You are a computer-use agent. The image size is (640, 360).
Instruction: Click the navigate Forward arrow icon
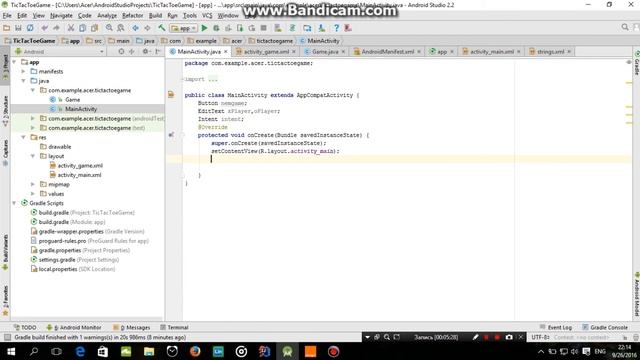(147, 28)
